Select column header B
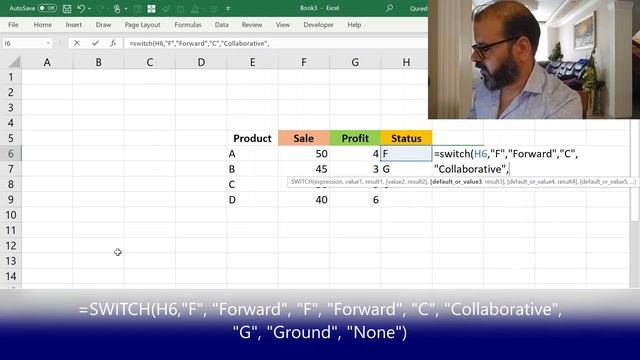This screenshot has width=640, height=360. point(98,62)
